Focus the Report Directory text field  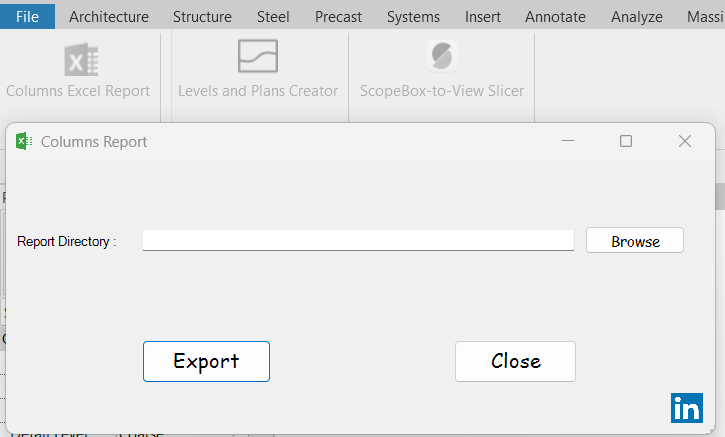(358, 240)
